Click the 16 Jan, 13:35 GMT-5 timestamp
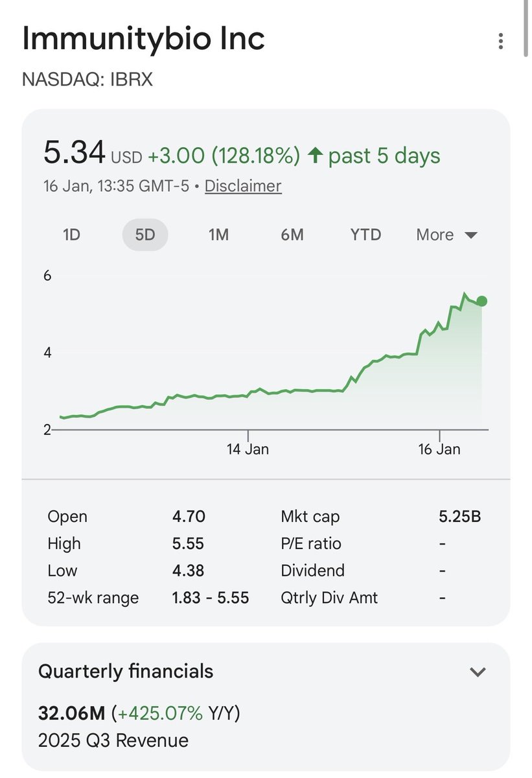 pyautogui.click(x=116, y=186)
